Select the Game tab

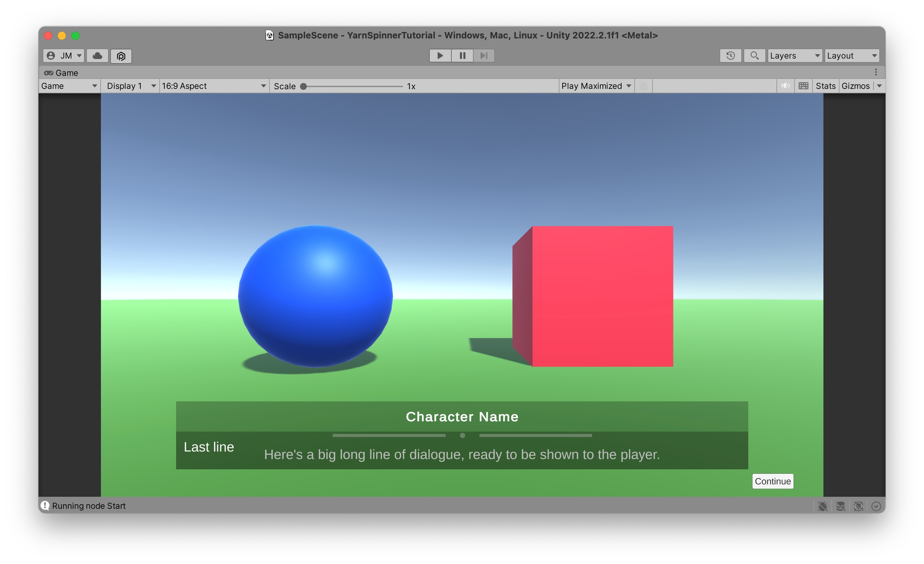61,73
